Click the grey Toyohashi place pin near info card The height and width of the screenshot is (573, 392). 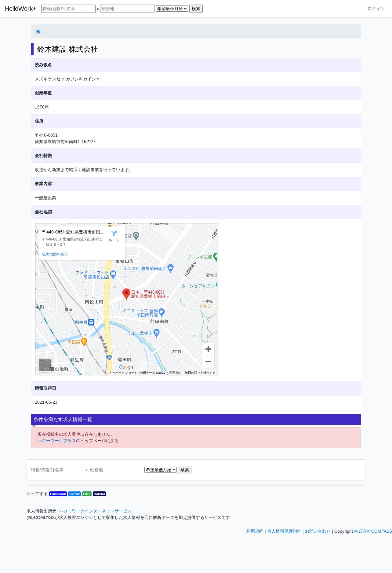136,236
